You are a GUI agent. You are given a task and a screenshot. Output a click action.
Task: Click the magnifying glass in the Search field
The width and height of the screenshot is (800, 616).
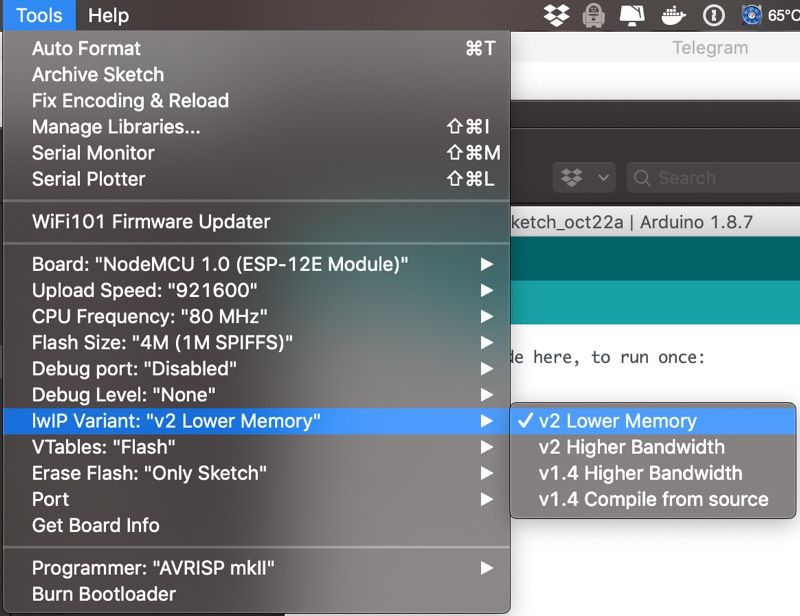(x=643, y=178)
